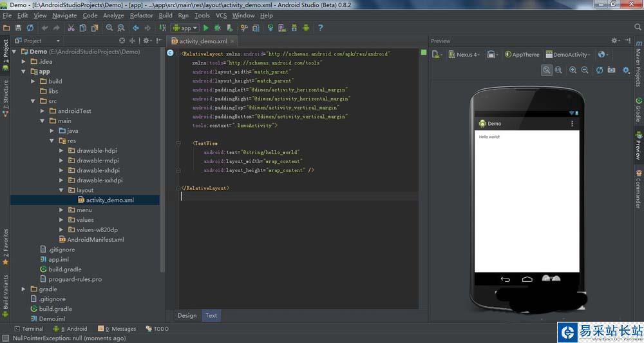Image resolution: width=644 pixels, height=343 pixels.
Task: Open the 6: Android tool window
Action: click(x=70, y=329)
